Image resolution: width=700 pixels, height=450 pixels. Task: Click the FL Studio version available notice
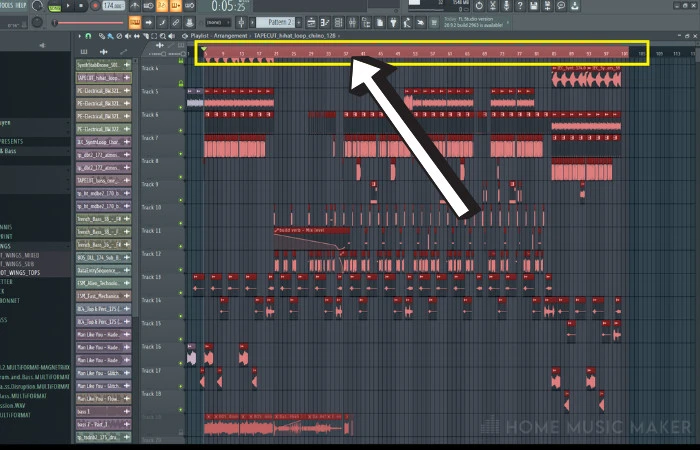coord(474,22)
